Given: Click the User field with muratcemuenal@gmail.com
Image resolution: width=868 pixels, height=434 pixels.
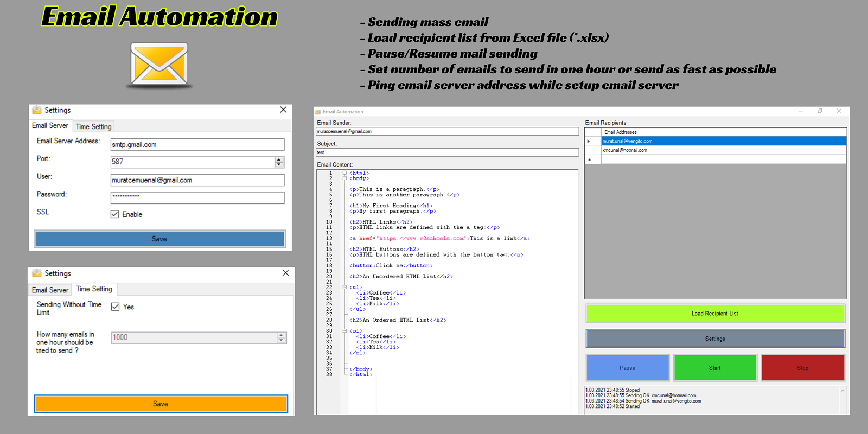Looking at the screenshot, I should click(x=197, y=180).
